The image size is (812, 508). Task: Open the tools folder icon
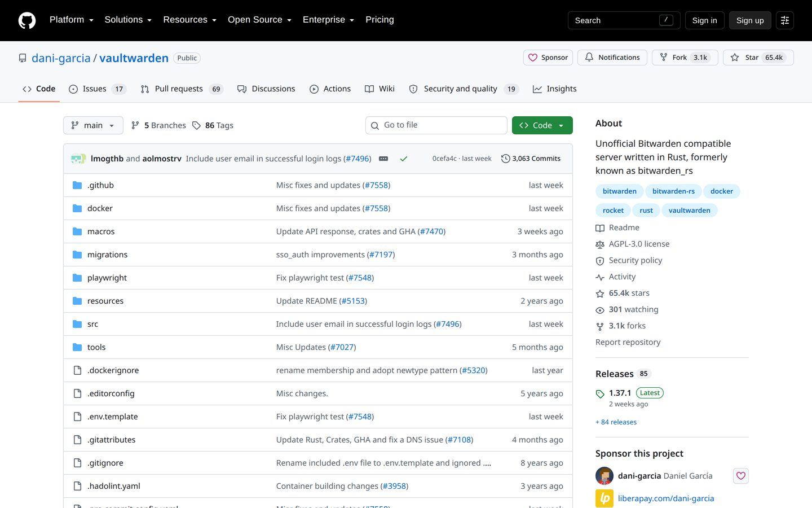[77, 347]
